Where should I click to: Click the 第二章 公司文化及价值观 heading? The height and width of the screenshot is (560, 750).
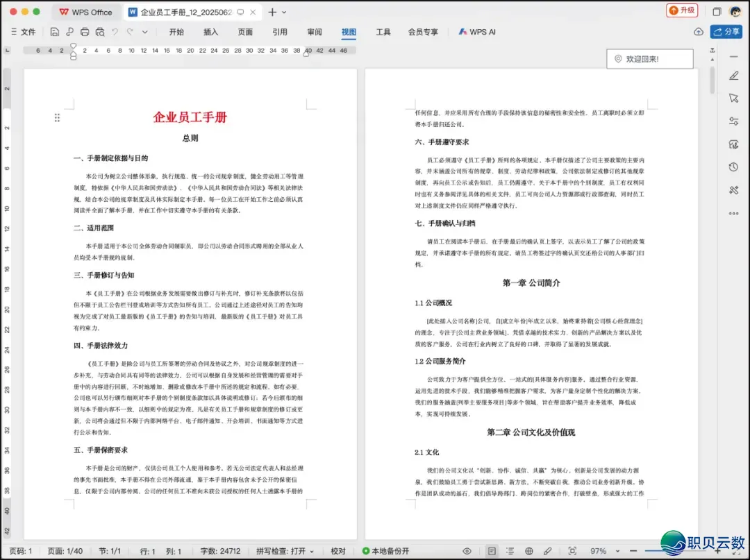531,432
